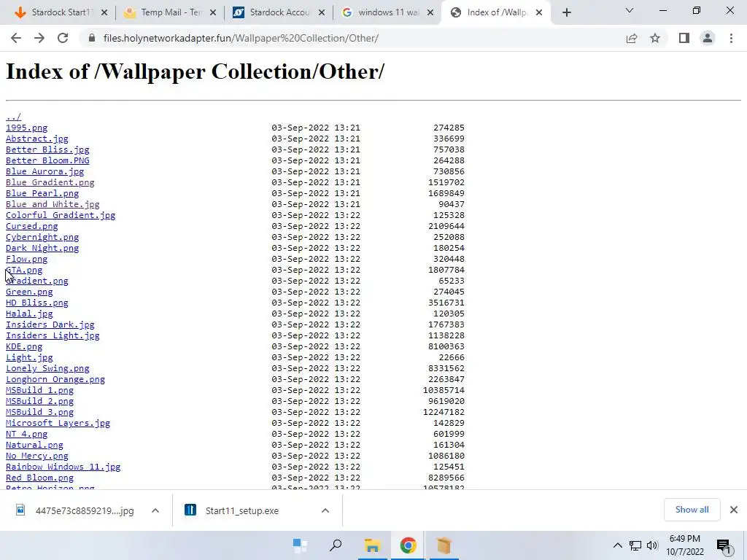Viewport: 747px width, 560px height.
Task: Open taskbar Search
Action: click(x=336, y=545)
